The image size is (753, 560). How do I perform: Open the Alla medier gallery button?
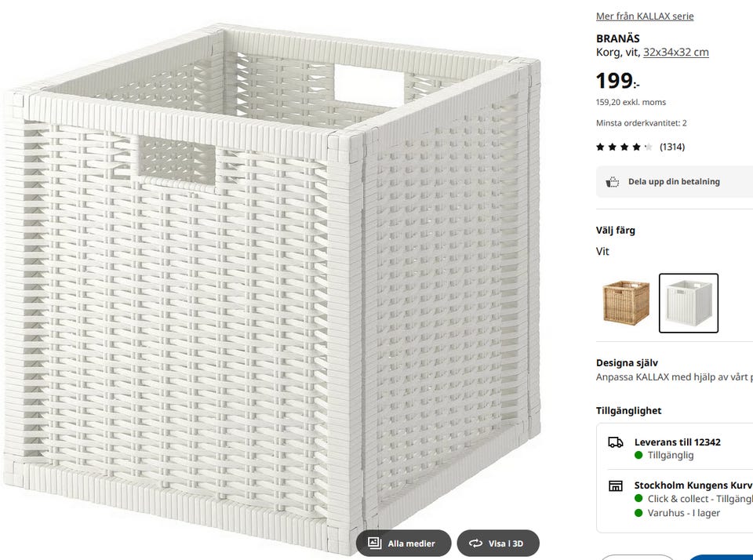[x=404, y=543]
